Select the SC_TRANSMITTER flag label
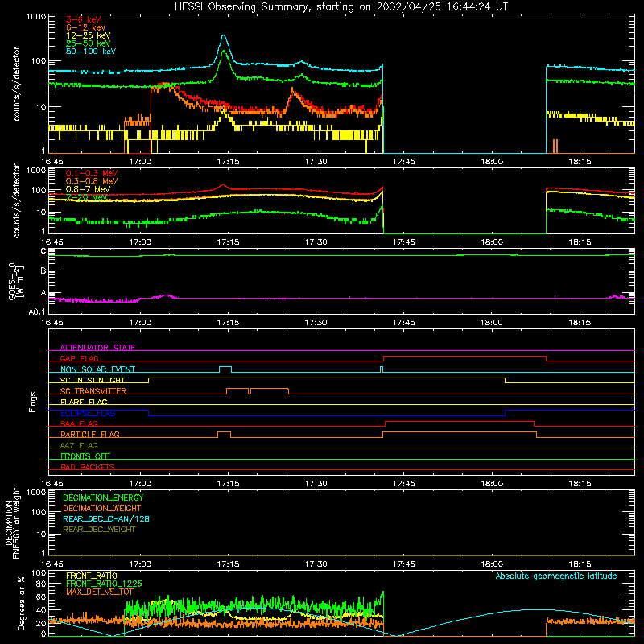The image size is (644, 644). [x=93, y=391]
